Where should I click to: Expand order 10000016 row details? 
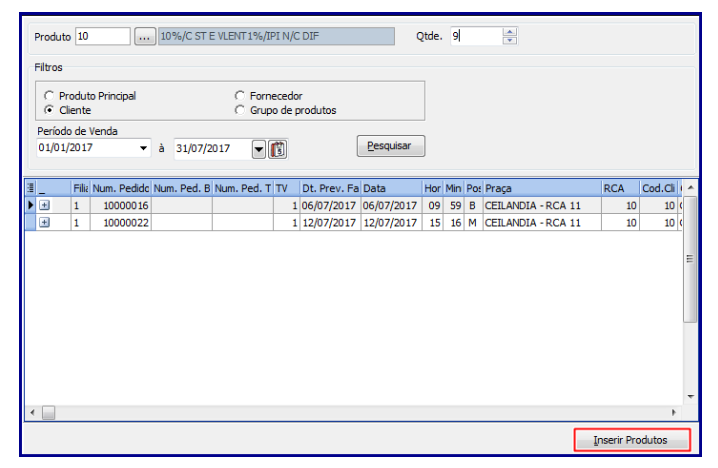[x=44, y=205]
